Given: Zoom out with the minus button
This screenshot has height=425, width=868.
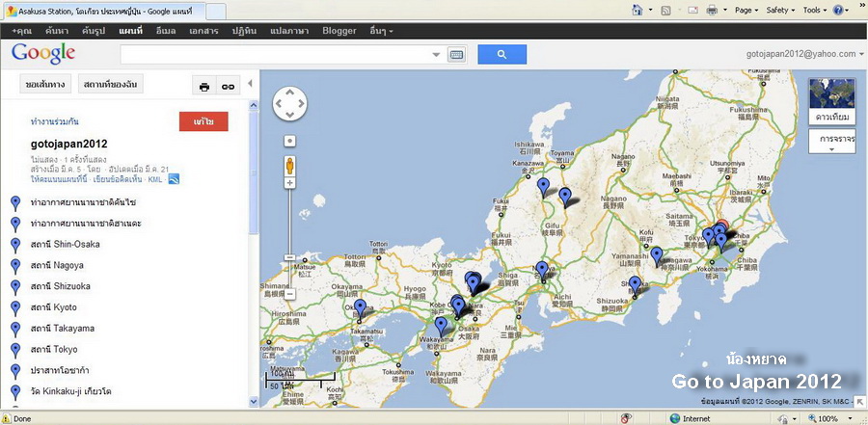Looking at the screenshot, I should point(289,294).
